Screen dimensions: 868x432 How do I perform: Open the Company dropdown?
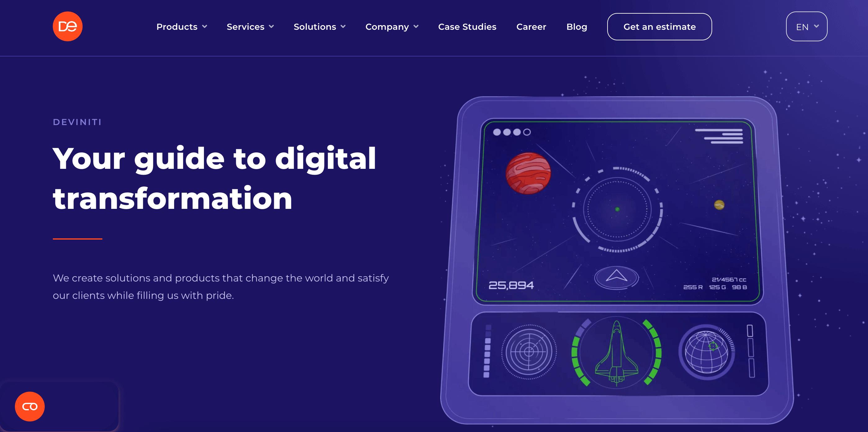(392, 27)
